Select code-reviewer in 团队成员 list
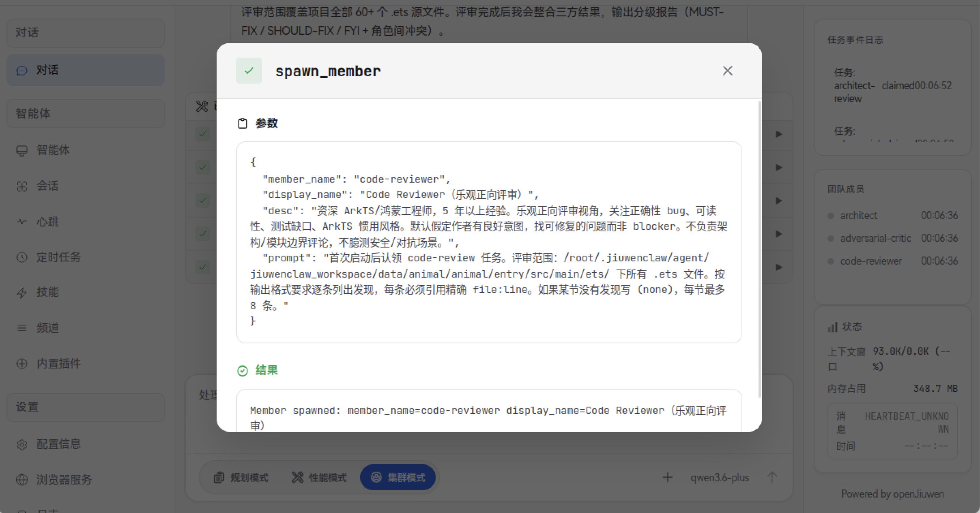Image resolution: width=980 pixels, height=513 pixels. coord(892,261)
